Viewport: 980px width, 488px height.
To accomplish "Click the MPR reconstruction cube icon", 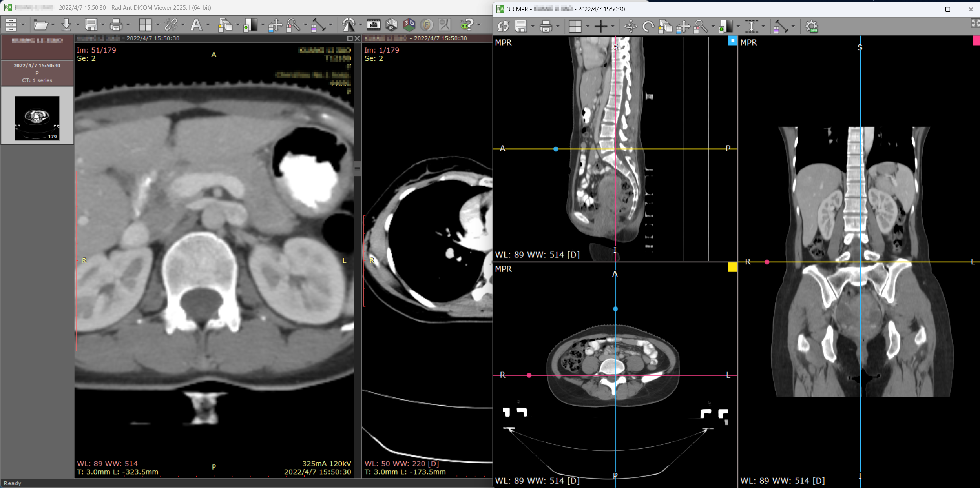I will coord(391,25).
